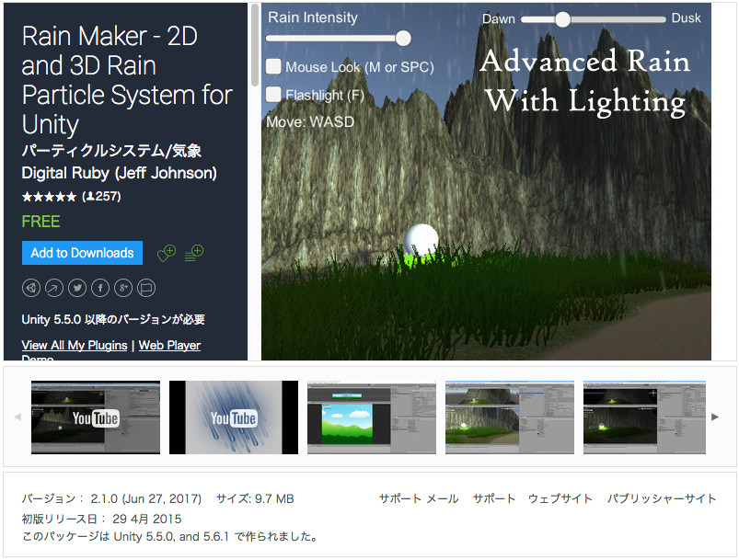Open the comment speech bubble icon

146,288
